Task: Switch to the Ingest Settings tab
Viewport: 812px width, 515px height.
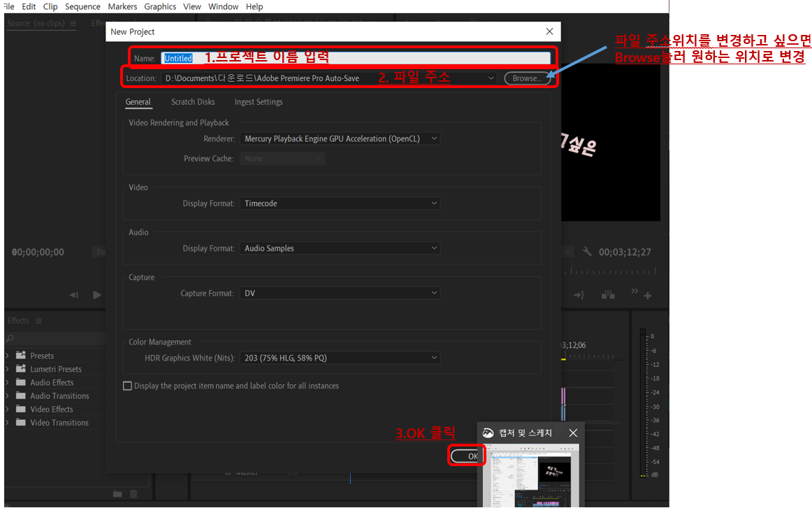Action: [259, 102]
